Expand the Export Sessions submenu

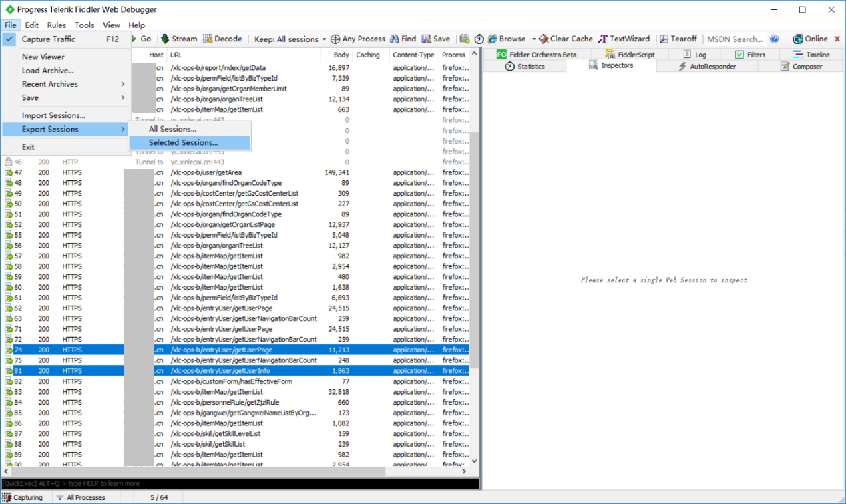tap(66, 129)
